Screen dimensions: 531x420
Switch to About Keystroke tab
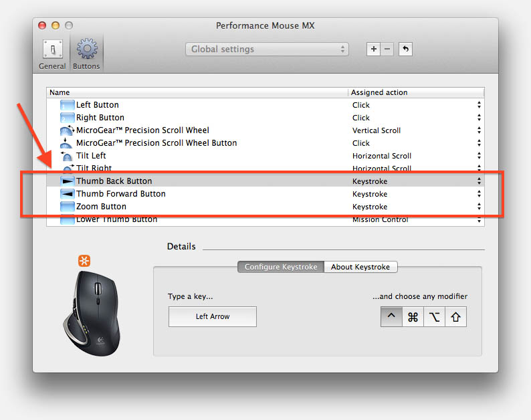tap(360, 267)
